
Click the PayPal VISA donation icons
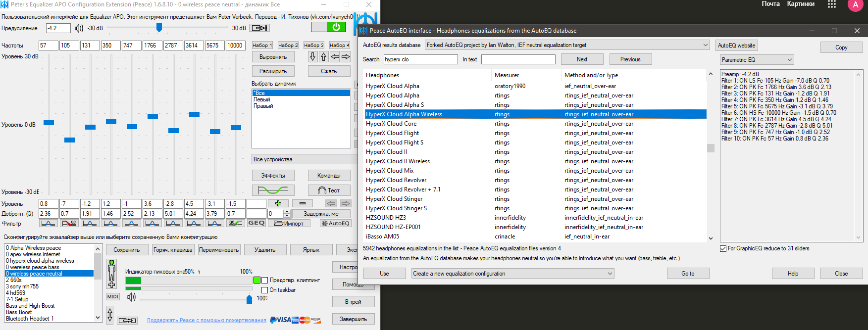(296, 320)
